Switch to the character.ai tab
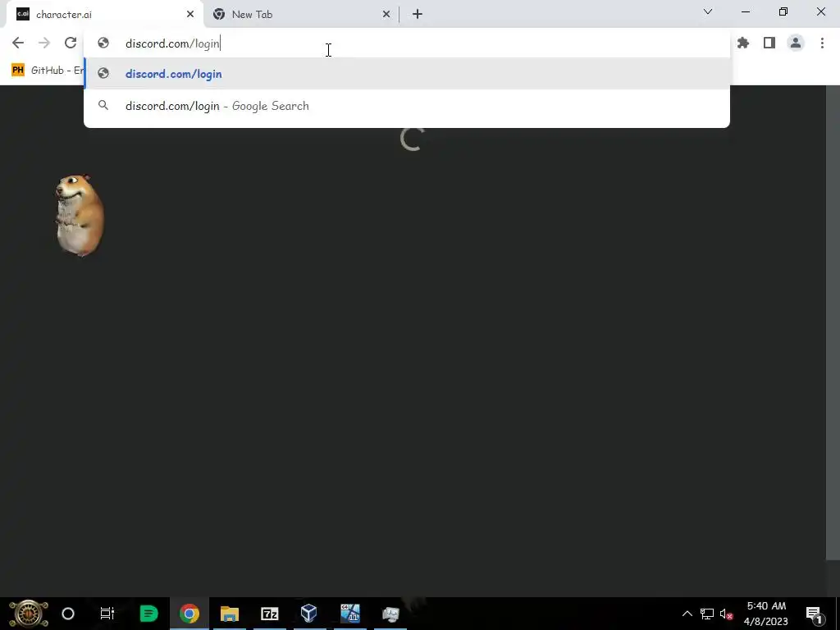This screenshot has width=840, height=630. 105,15
